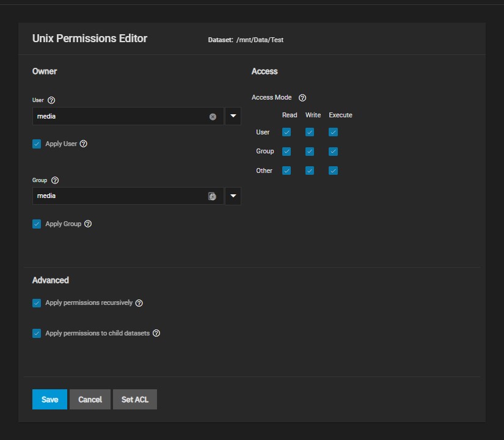
Task: Open the User dropdown list
Action: (x=233, y=116)
